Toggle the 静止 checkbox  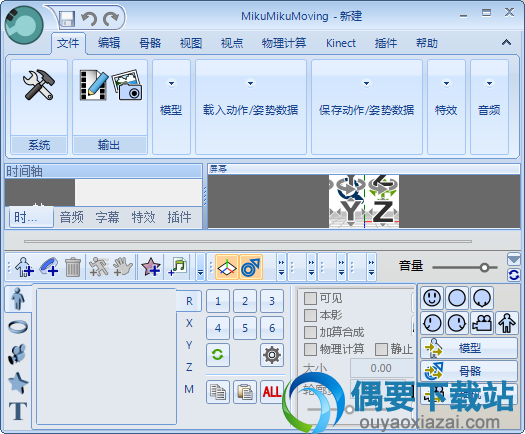point(381,349)
